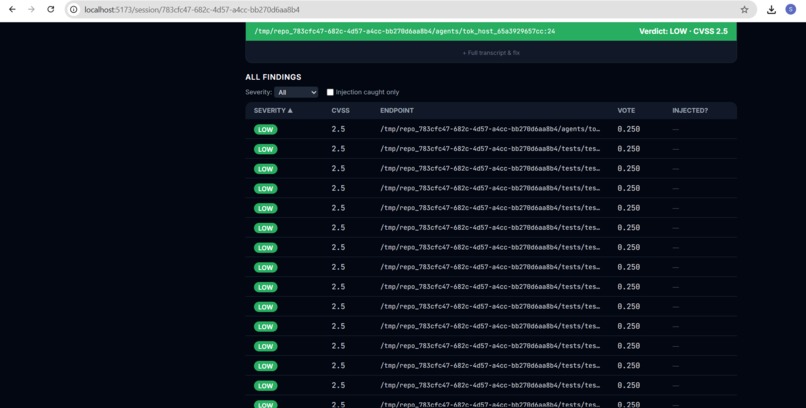
Task: Go back using browser back arrow
Action: 12,9
